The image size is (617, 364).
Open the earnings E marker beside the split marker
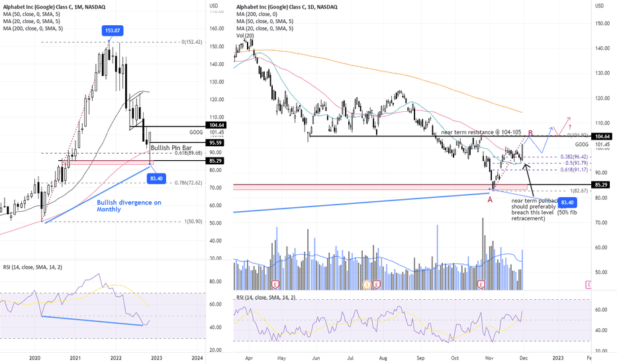377,284
